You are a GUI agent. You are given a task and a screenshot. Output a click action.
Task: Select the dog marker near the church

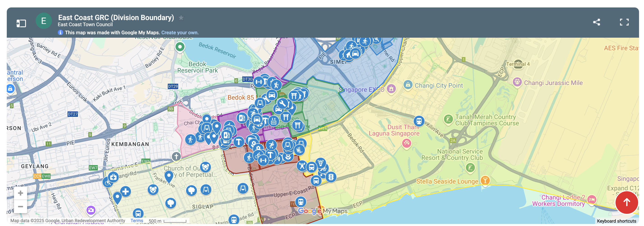205,167
